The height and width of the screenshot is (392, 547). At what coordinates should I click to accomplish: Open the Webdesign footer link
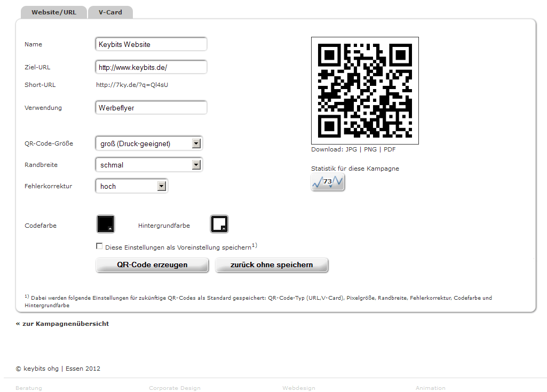click(x=299, y=388)
